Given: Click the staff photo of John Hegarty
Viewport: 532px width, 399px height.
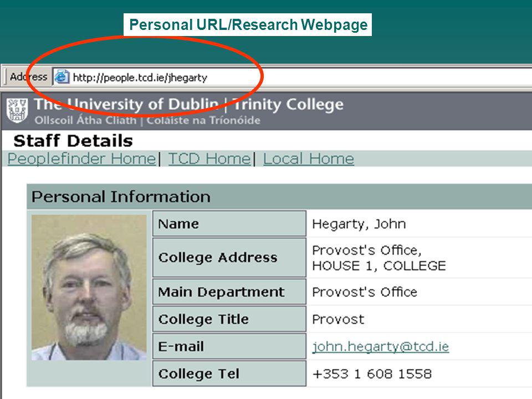Looking at the screenshot, I should pos(89,288).
